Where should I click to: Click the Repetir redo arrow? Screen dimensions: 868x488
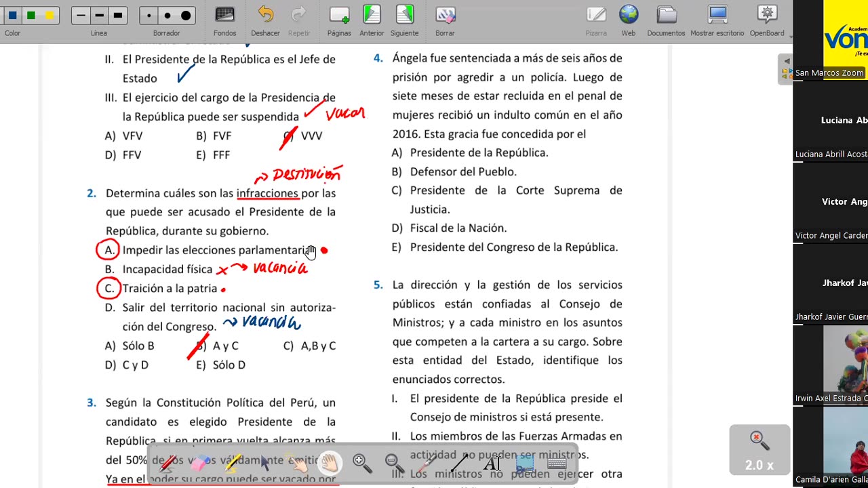pos(298,20)
